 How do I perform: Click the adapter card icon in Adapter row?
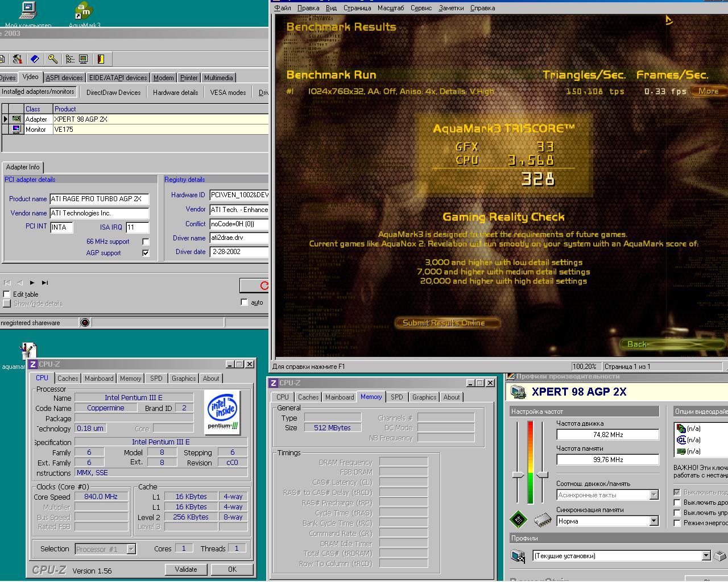click(x=16, y=119)
